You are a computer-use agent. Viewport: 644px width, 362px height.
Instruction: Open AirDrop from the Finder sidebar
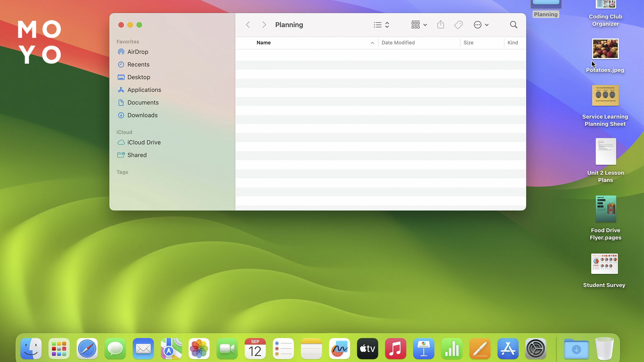click(138, 52)
